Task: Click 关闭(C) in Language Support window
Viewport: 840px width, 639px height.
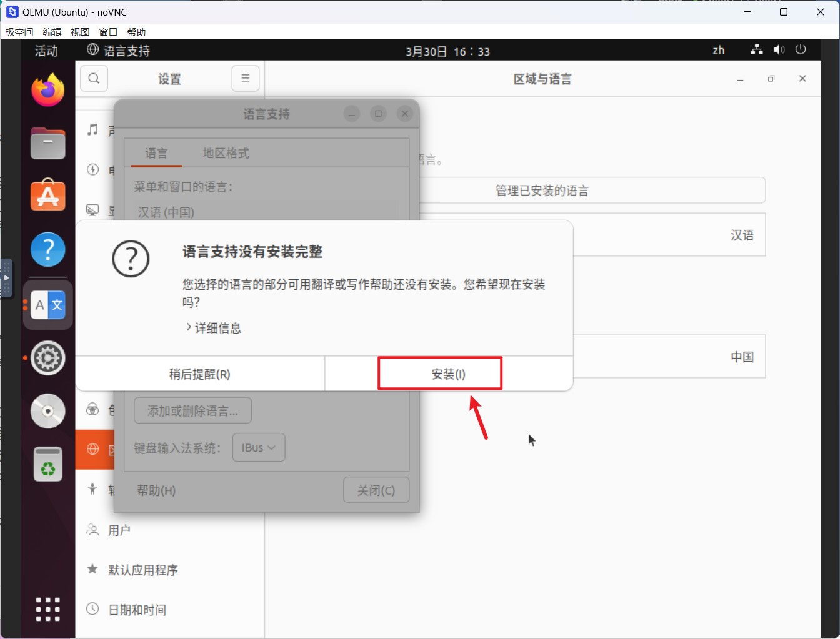Action: pyautogui.click(x=376, y=490)
